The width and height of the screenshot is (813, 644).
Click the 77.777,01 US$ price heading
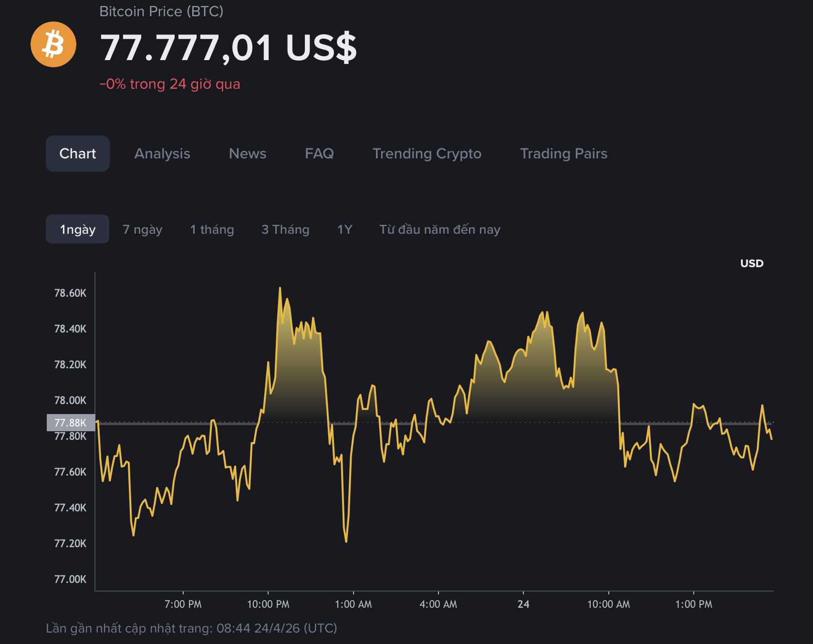(x=230, y=48)
